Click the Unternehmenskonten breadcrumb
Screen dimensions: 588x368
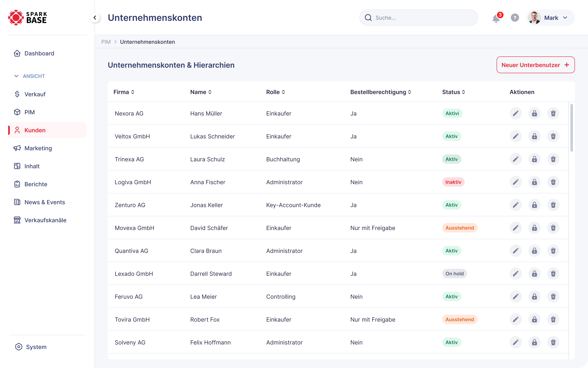click(x=148, y=42)
